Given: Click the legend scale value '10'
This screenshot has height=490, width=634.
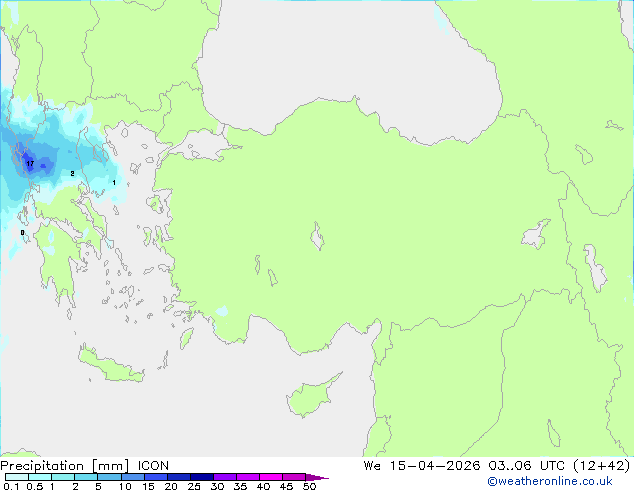Looking at the screenshot, I should (x=125, y=486).
